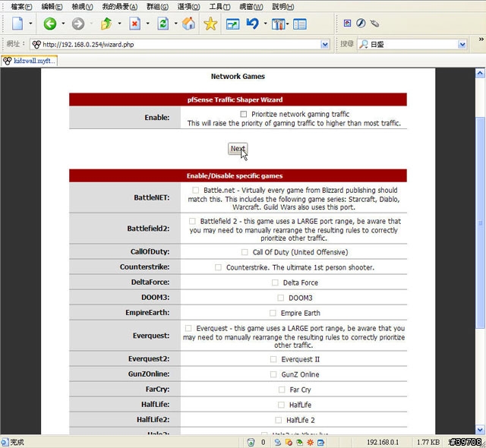Click the blue window status bar icon
Image resolution: width=486 pixels, height=448 pixels.
click(320, 442)
